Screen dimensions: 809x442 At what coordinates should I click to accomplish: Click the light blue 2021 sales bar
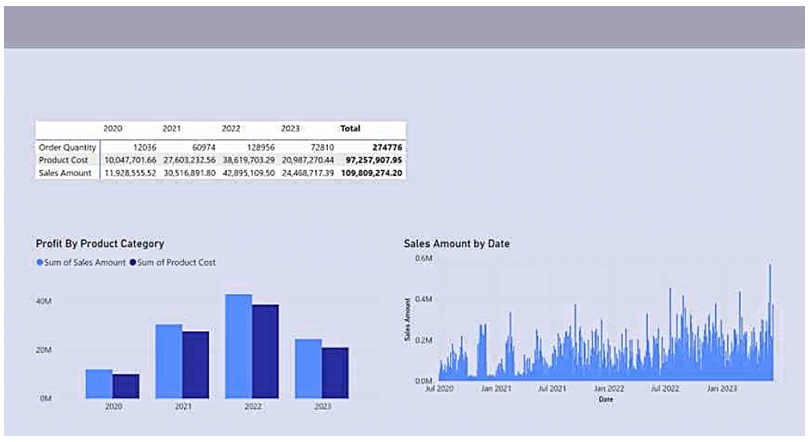pyautogui.click(x=168, y=362)
